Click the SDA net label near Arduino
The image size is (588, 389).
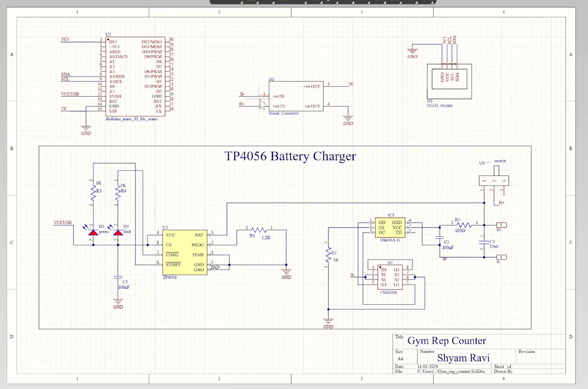coord(65,74)
